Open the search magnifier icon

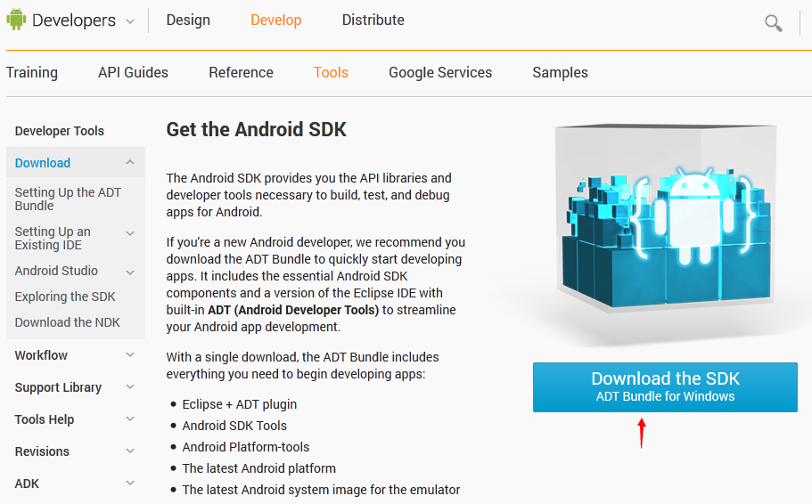point(773,23)
